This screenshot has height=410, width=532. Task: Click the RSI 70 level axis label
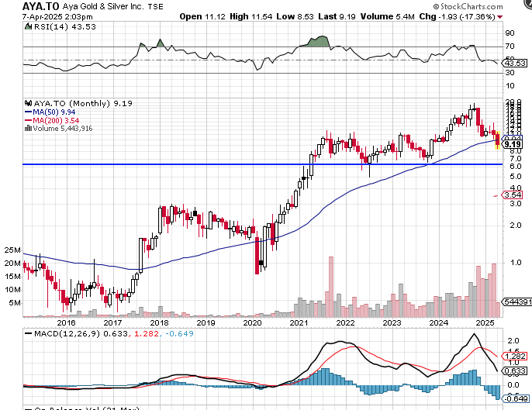point(510,47)
